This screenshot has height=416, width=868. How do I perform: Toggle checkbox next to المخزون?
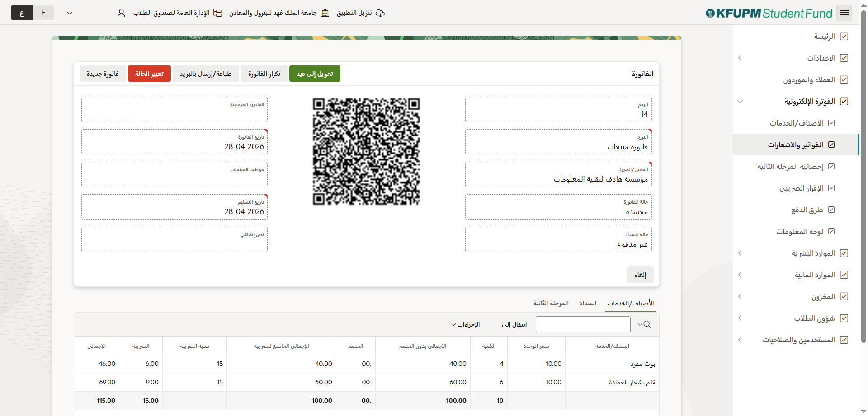(844, 296)
